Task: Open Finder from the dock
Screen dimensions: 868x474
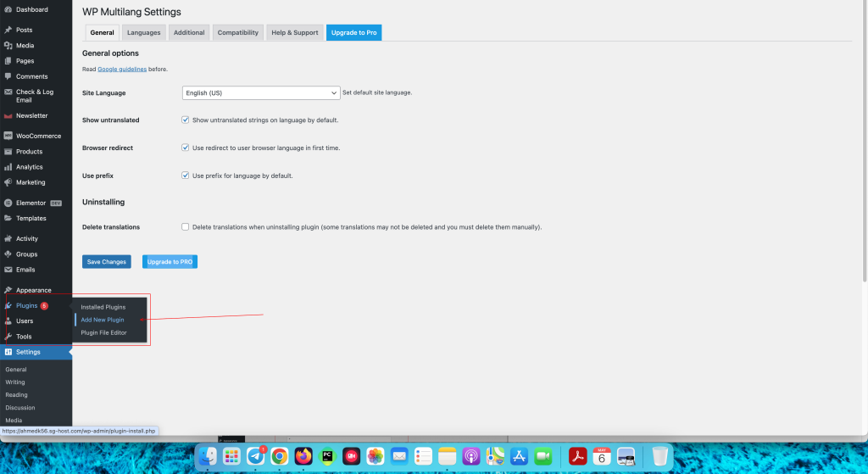Action: [x=209, y=456]
